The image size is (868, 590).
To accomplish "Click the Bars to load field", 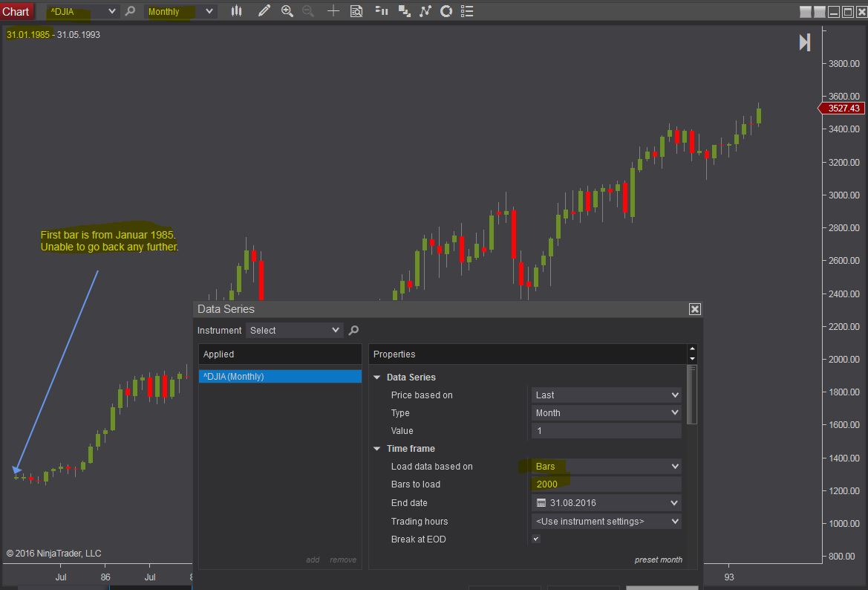I will coord(606,484).
